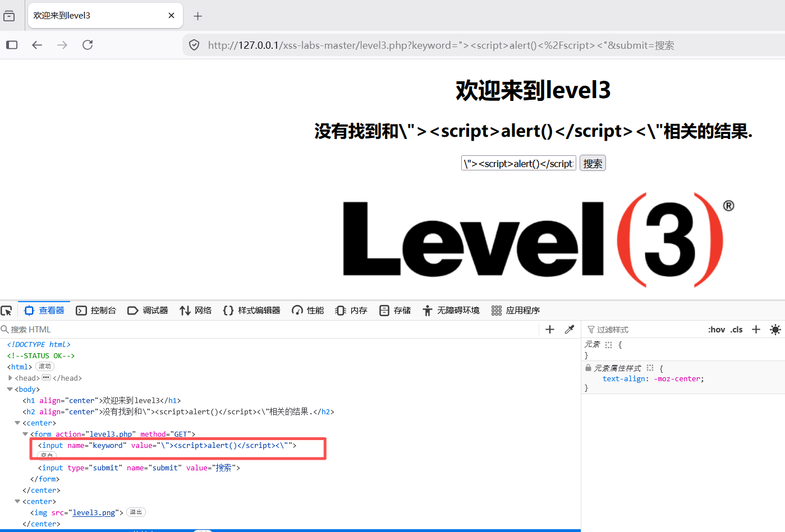Focus the address bar URL
785x532 pixels.
tap(441, 45)
